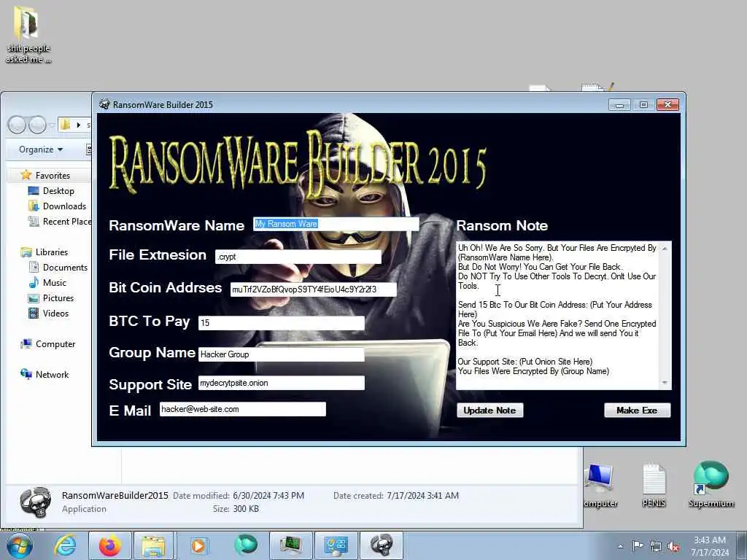This screenshot has height=560, width=747.
Task: Open the Organize dropdown in Explorer
Action: tap(41, 149)
